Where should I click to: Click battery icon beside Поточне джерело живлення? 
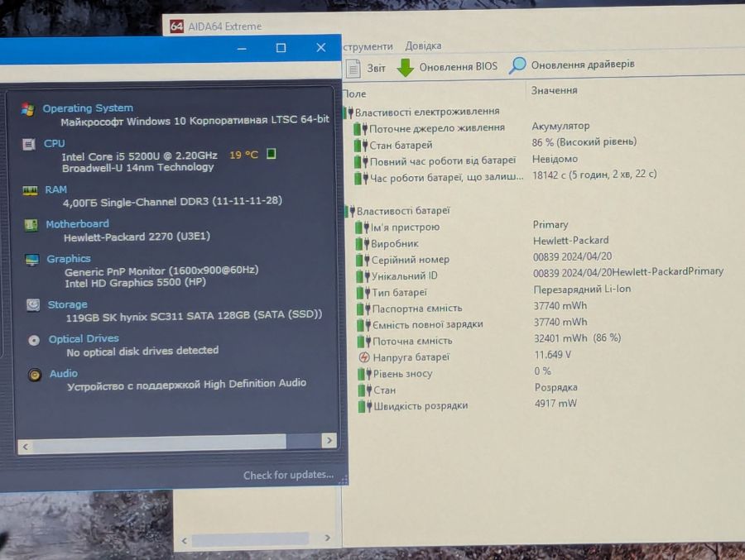point(361,129)
